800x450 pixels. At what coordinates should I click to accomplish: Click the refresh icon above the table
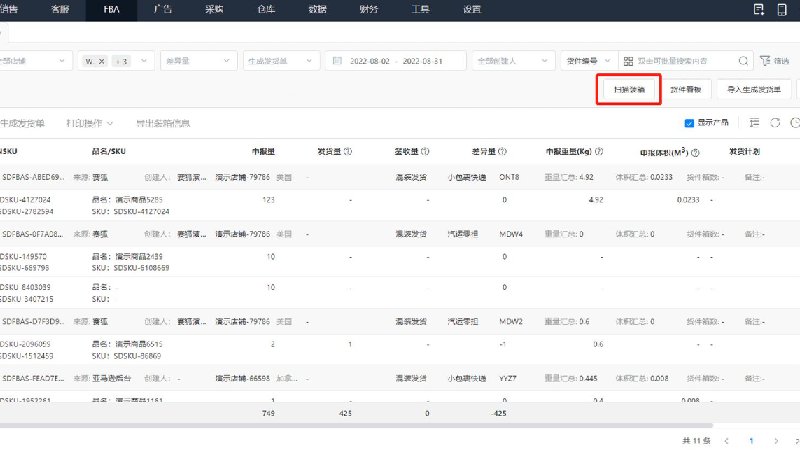coord(775,122)
